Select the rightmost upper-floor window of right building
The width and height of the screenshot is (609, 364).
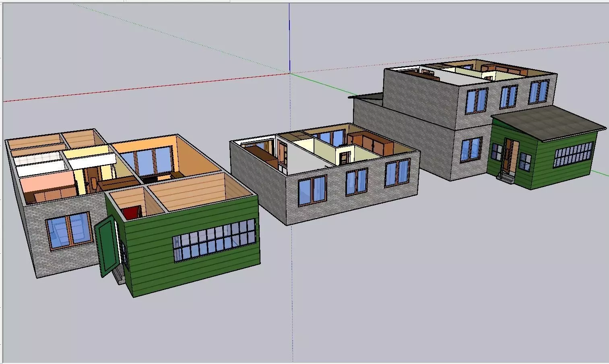click(539, 92)
